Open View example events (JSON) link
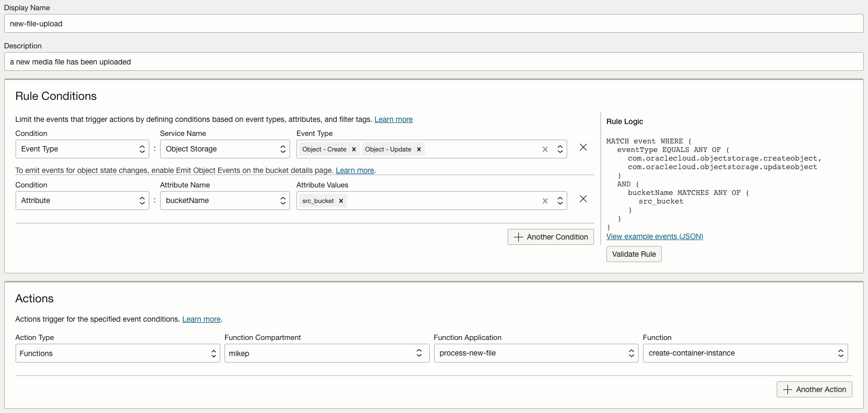This screenshot has width=868, height=413. click(x=655, y=236)
